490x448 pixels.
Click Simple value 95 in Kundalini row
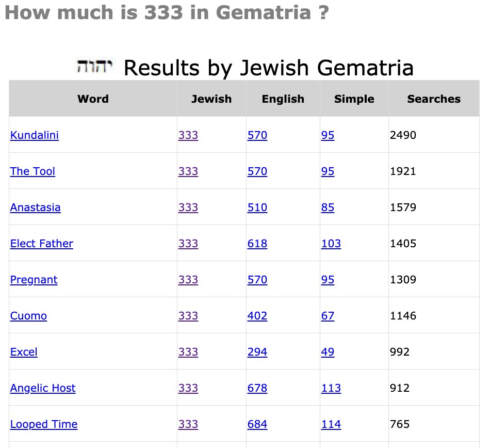[328, 135]
